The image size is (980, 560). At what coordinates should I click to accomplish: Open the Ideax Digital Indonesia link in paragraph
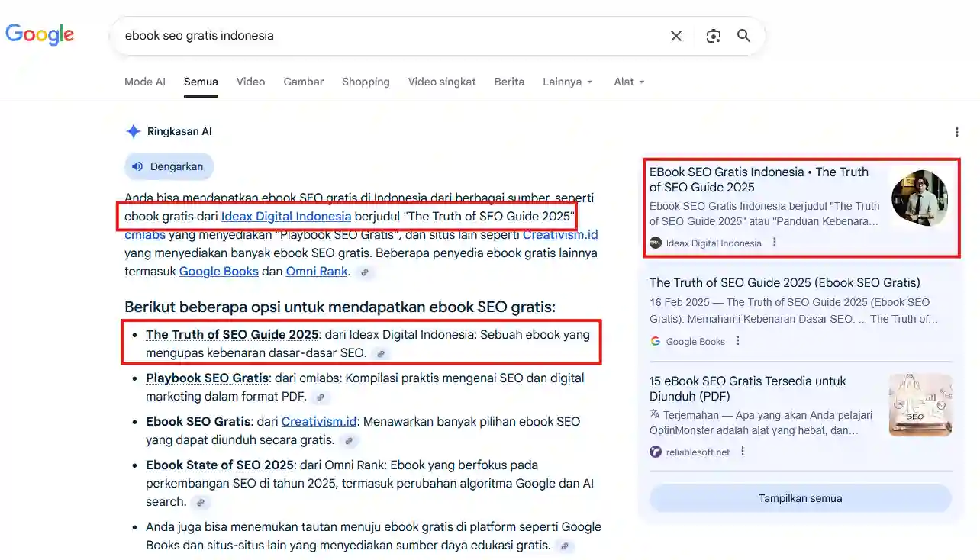pyautogui.click(x=286, y=216)
